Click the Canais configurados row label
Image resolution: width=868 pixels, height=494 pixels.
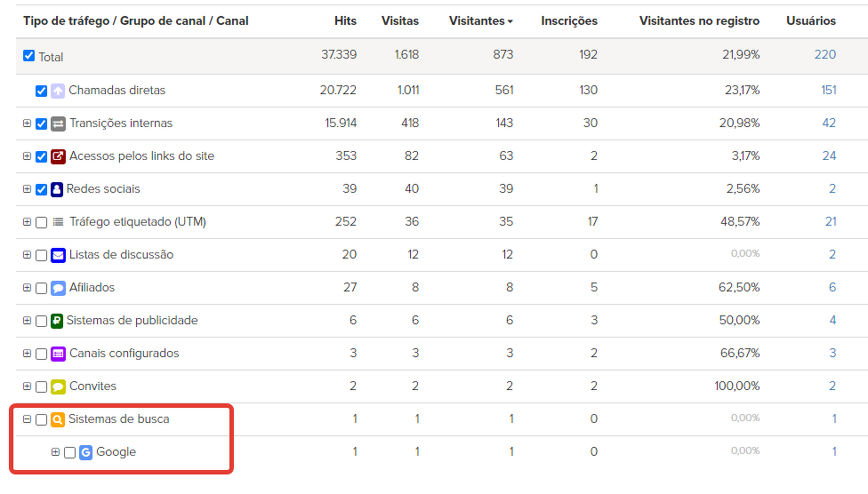(x=124, y=354)
